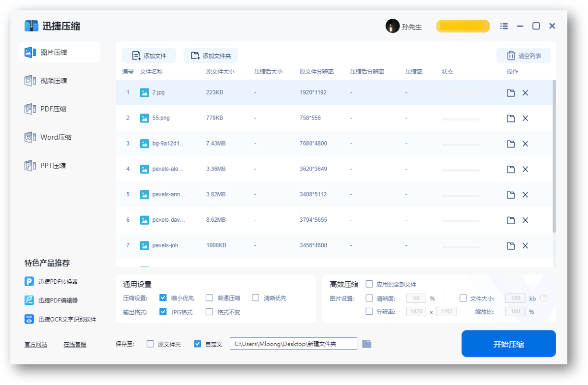This screenshot has width=588, height=385.
Task: Click the browse folder icon beside save path
Action: [x=367, y=344]
